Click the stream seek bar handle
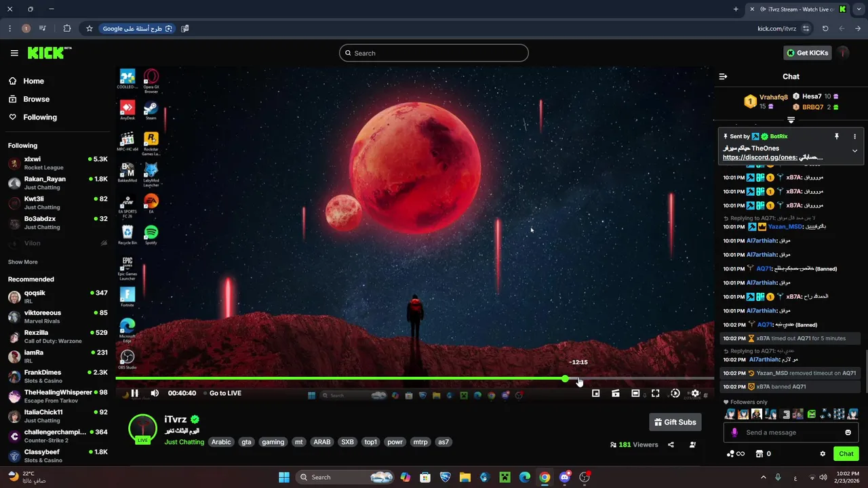The width and height of the screenshot is (868, 488). (565, 378)
